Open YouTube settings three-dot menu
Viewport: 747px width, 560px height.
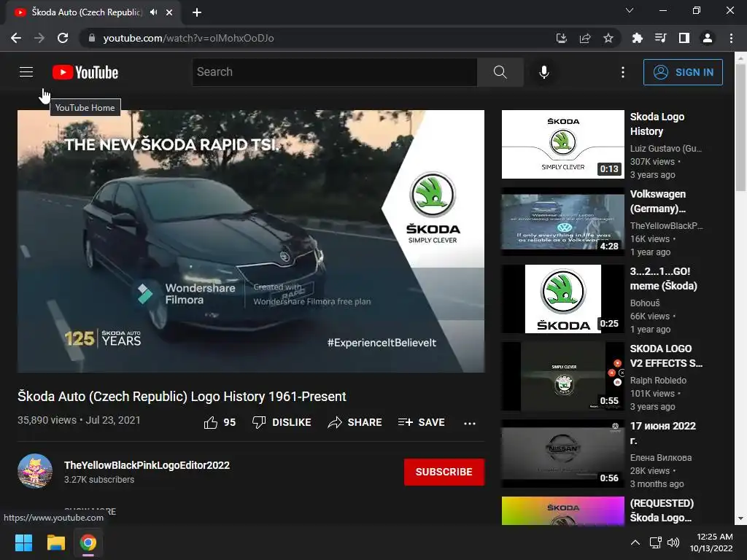tap(623, 72)
